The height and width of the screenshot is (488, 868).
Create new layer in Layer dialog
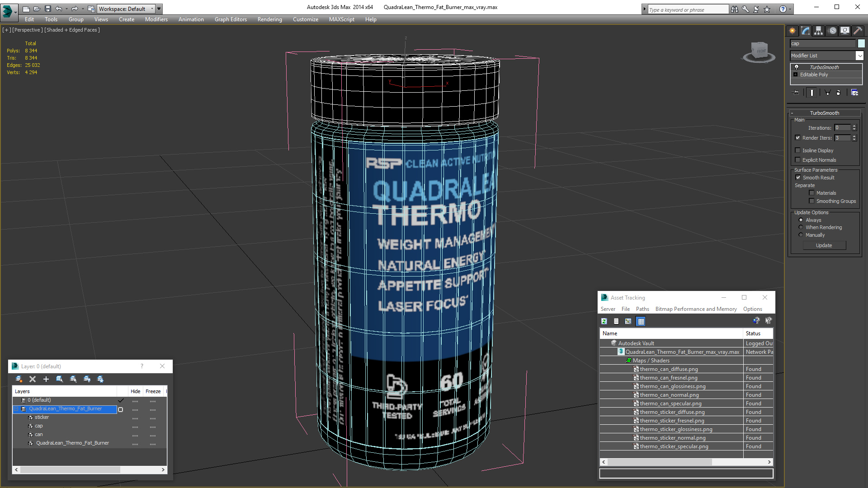coord(19,379)
